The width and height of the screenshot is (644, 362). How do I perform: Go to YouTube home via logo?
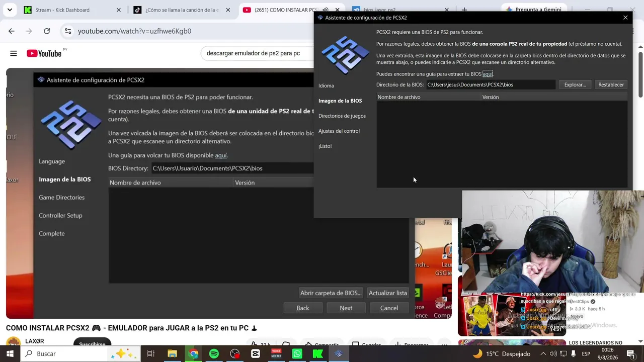44,53
